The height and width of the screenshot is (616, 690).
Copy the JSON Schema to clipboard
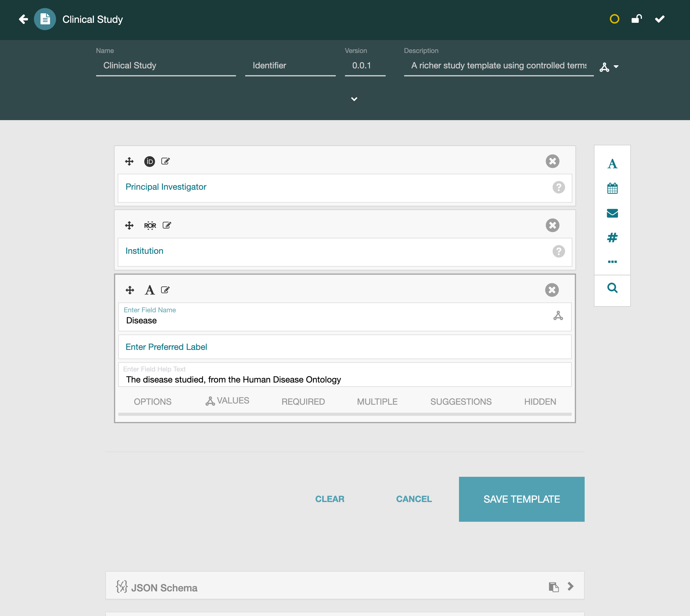pos(553,587)
